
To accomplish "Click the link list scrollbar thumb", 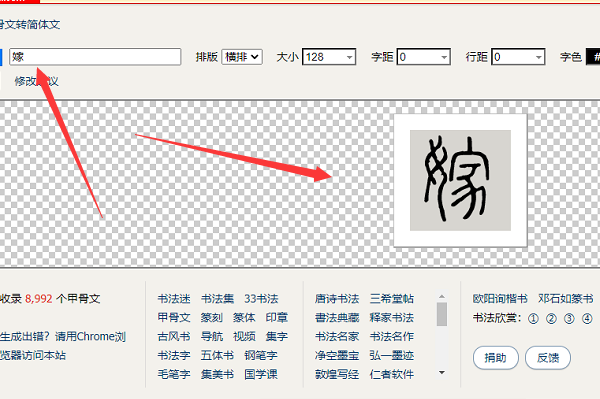I will [442, 314].
